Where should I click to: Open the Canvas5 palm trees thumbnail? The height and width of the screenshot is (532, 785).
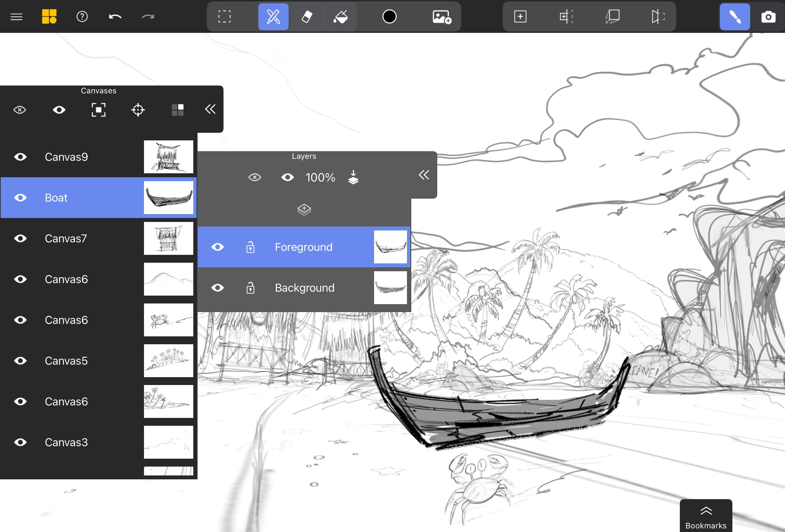point(169,361)
